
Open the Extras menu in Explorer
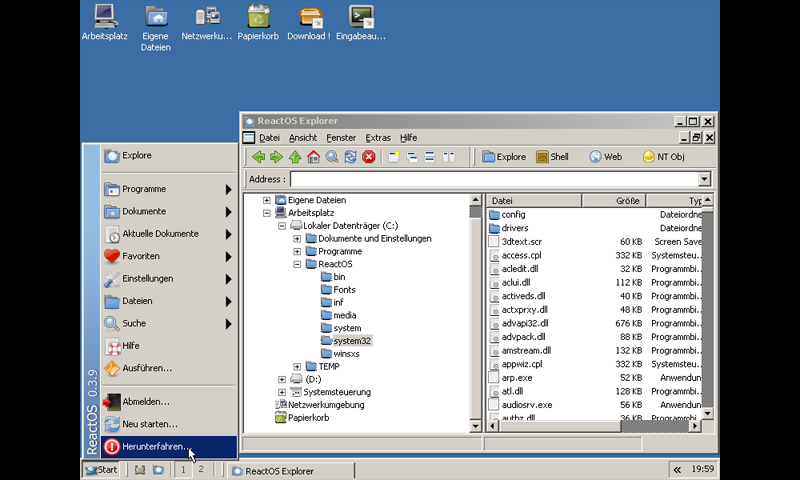[x=378, y=138]
